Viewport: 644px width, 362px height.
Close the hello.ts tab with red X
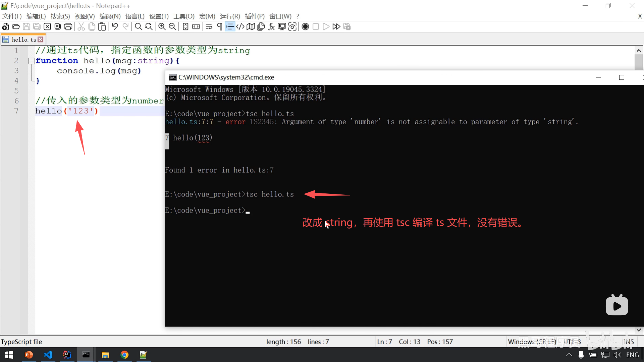click(41, 40)
